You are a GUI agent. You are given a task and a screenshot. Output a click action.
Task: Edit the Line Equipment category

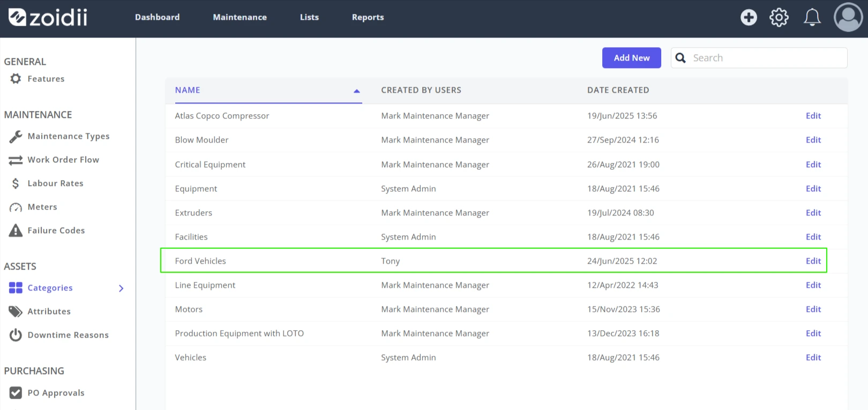click(813, 285)
